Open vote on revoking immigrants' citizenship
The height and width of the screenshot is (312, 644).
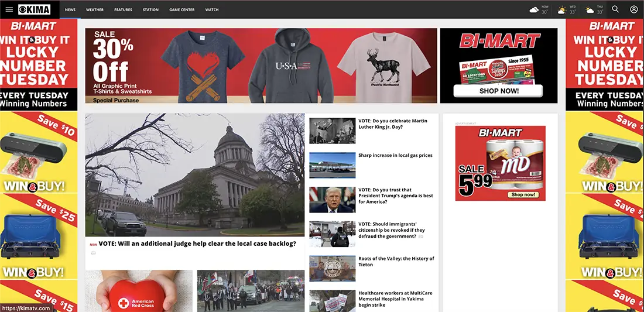(x=392, y=230)
